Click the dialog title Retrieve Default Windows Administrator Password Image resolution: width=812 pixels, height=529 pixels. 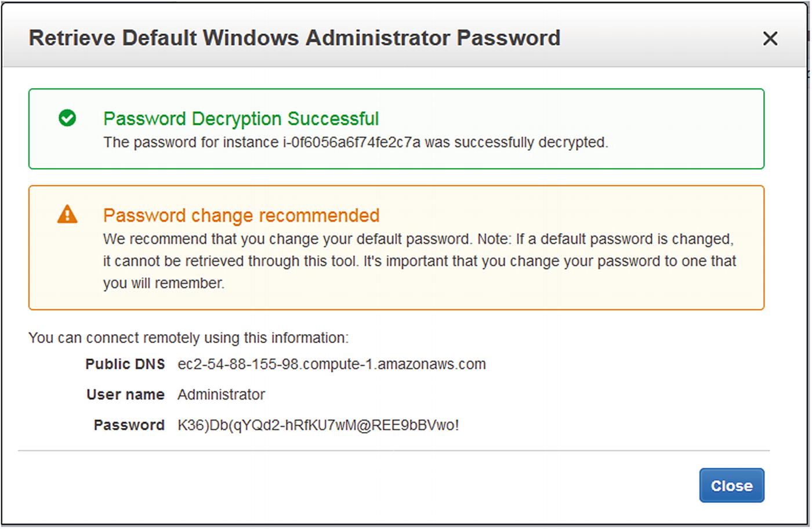click(x=295, y=38)
